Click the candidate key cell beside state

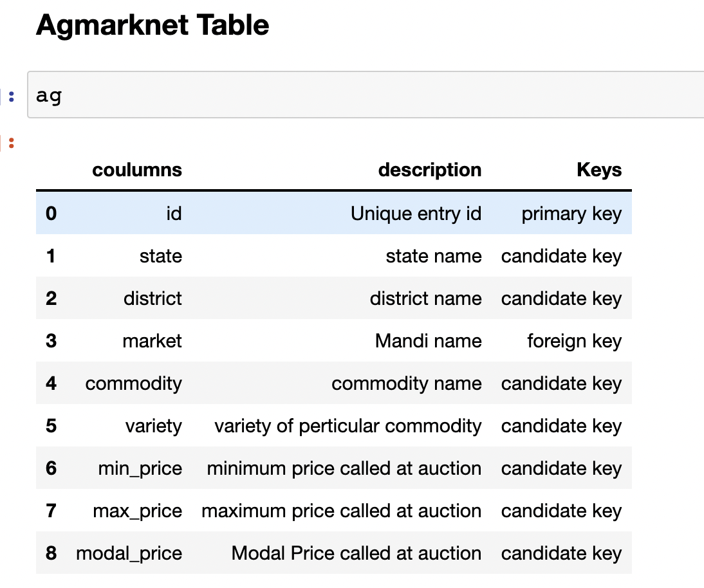pyautogui.click(x=561, y=255)
